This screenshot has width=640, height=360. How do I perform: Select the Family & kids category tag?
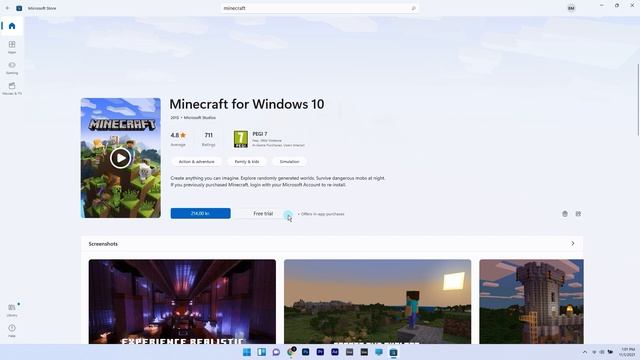[x=247, y=162]
